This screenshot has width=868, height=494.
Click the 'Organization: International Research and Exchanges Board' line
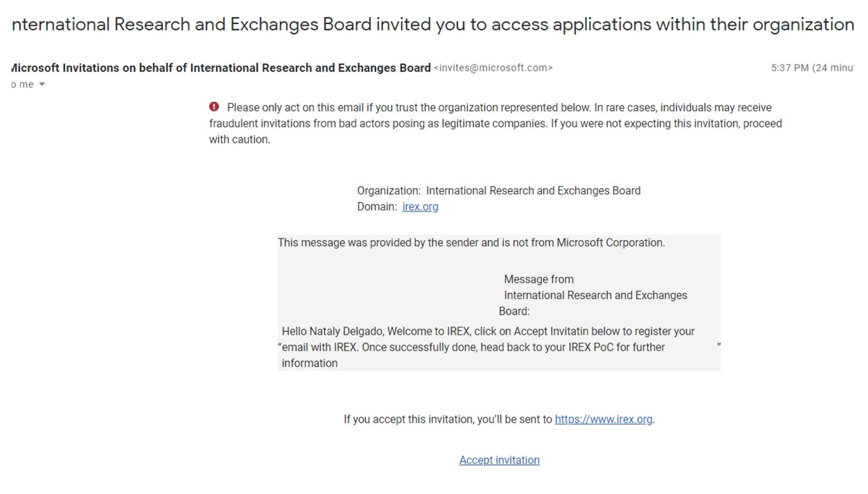point(499,190)
